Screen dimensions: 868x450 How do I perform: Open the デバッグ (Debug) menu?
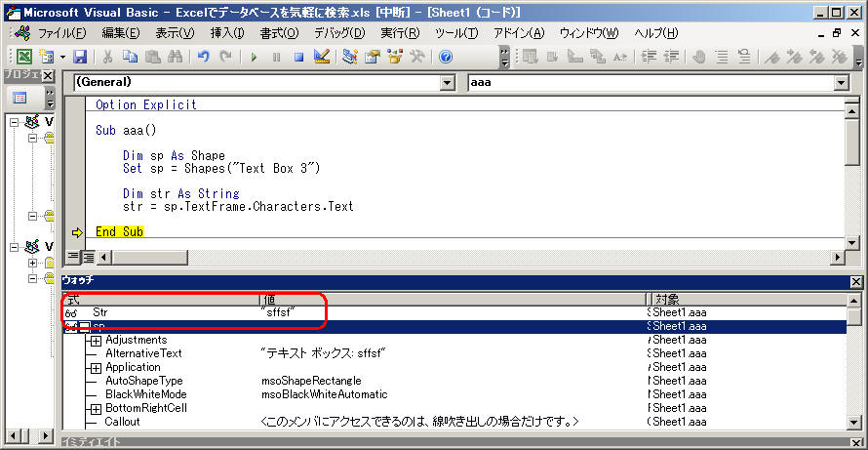coord(338,33)
